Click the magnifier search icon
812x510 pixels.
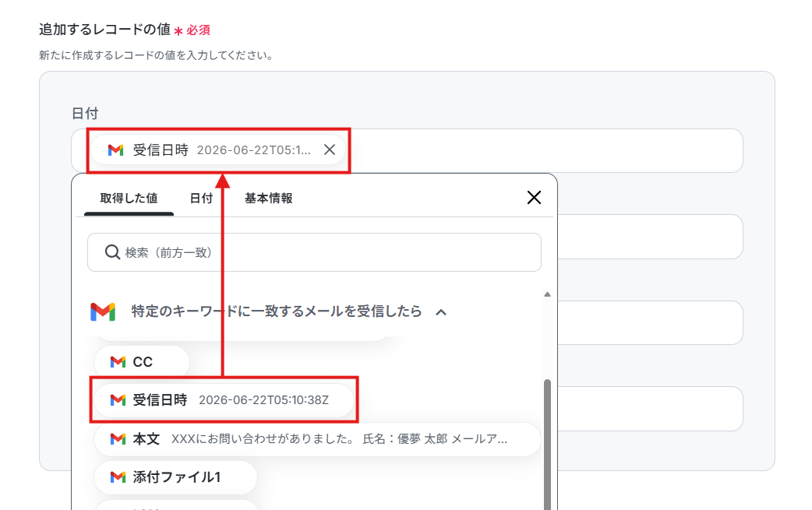click(112, 252)
